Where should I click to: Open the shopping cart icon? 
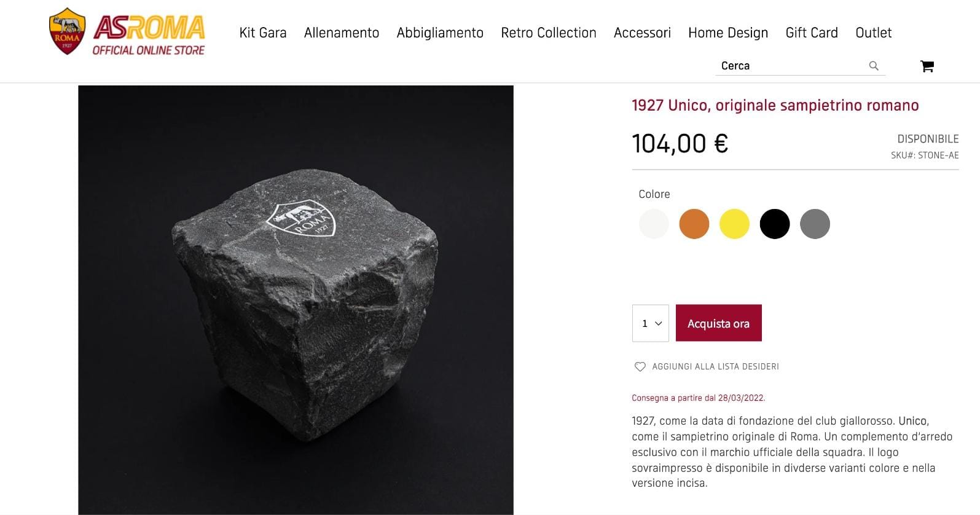coord(927,66)
